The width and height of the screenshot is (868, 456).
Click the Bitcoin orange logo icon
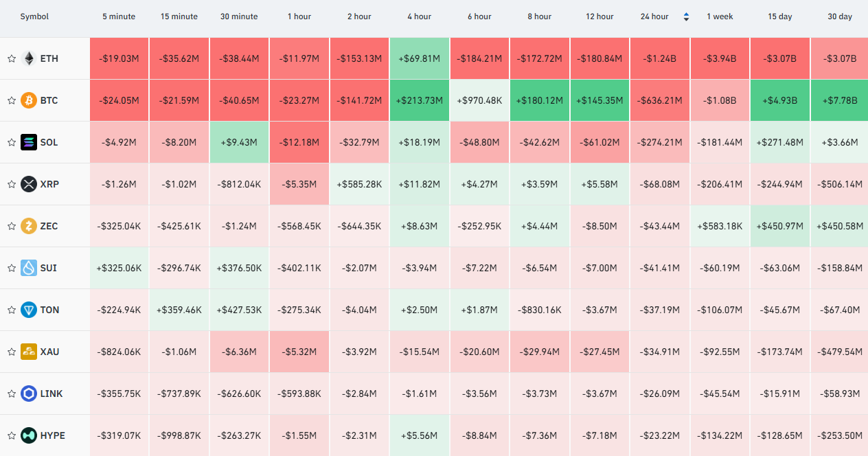point(29,100)
